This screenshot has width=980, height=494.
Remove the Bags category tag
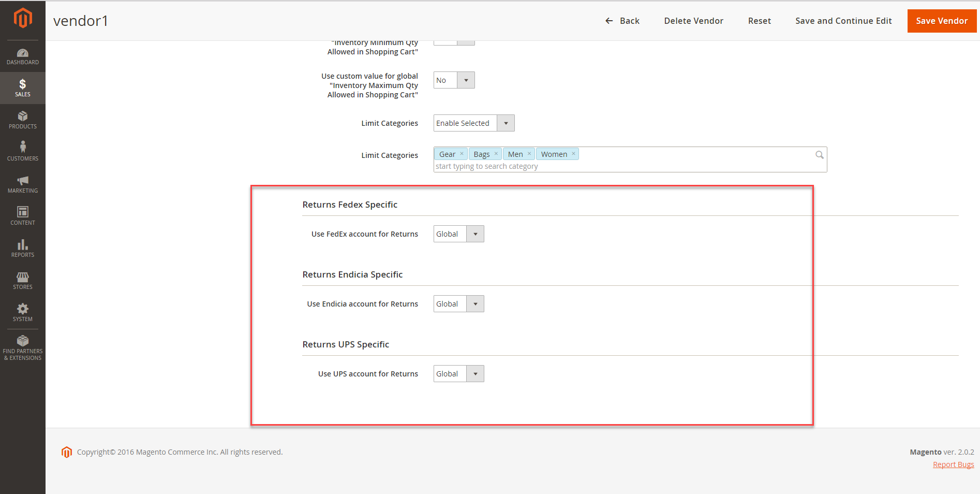tap(496, 154)
